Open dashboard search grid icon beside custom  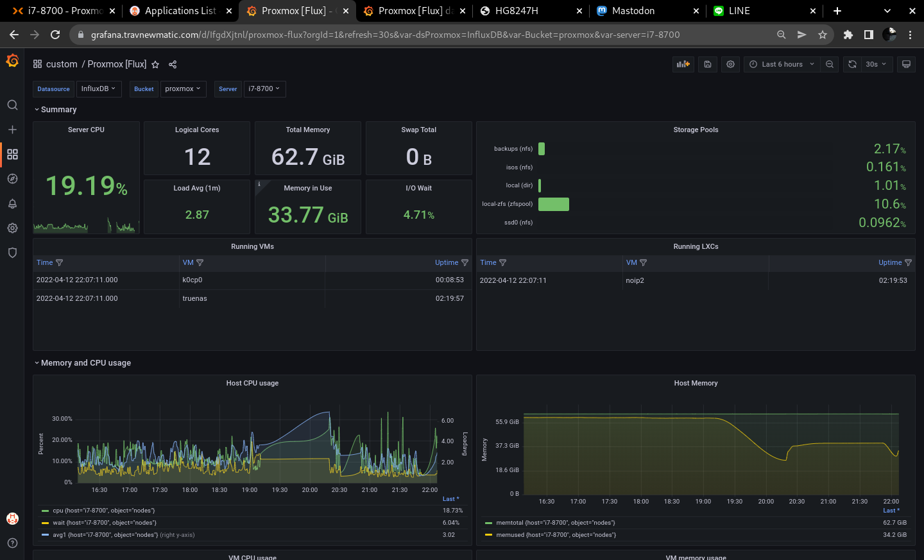point(37,64)
